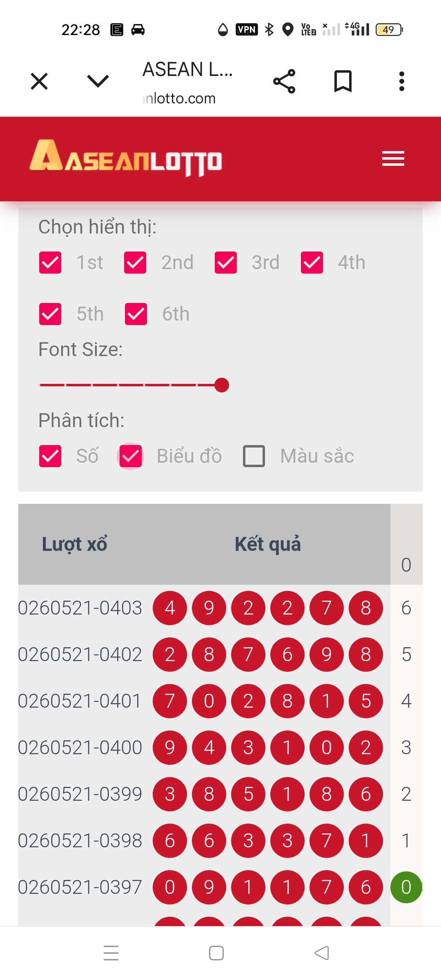Uncheck the Biểu đồ checkbox
Image resolution: width=441 pixels, height=980 pixels.
131,456
